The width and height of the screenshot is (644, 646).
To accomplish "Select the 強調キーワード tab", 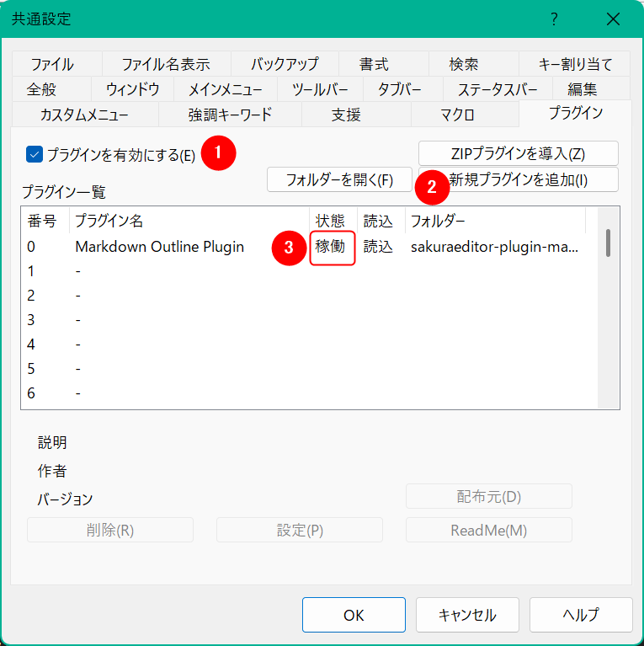I will (230, 115).
